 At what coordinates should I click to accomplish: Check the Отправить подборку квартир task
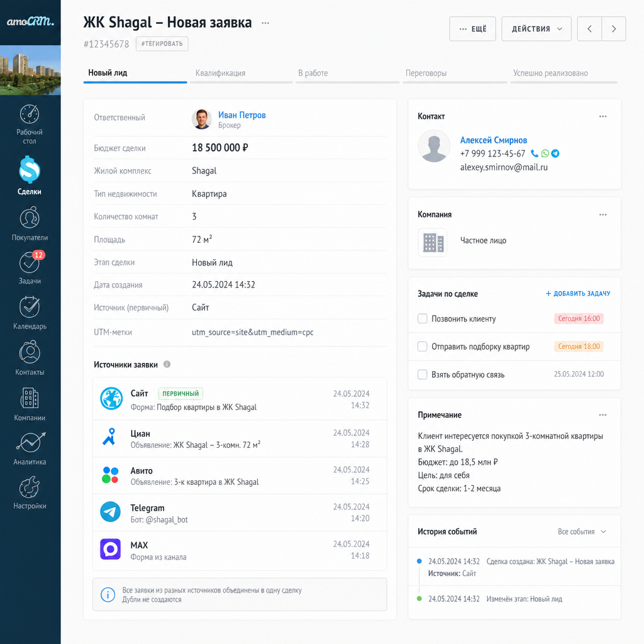tap(422, 347)
